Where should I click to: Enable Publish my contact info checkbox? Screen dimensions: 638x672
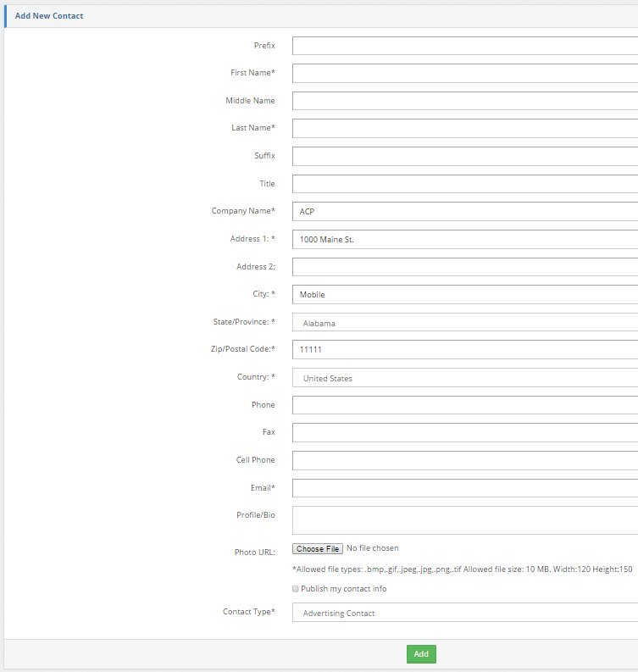click(x=295, y=589)
